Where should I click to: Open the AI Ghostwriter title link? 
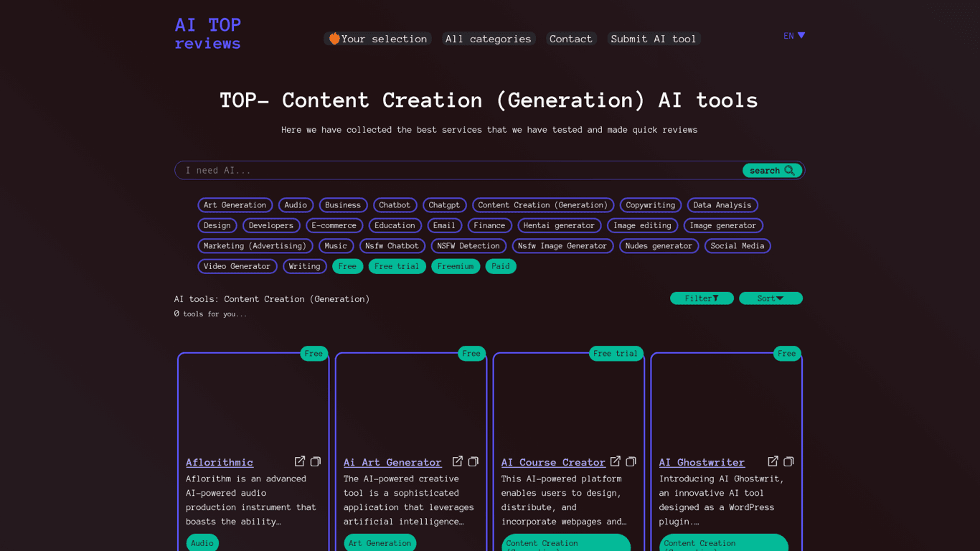pos(702,463)
